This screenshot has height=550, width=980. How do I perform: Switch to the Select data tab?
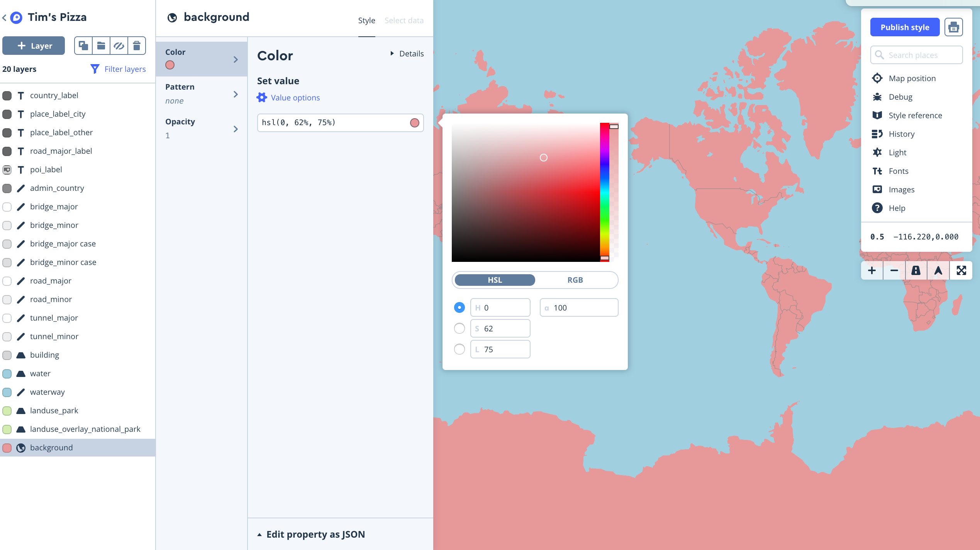coord(404,20)
